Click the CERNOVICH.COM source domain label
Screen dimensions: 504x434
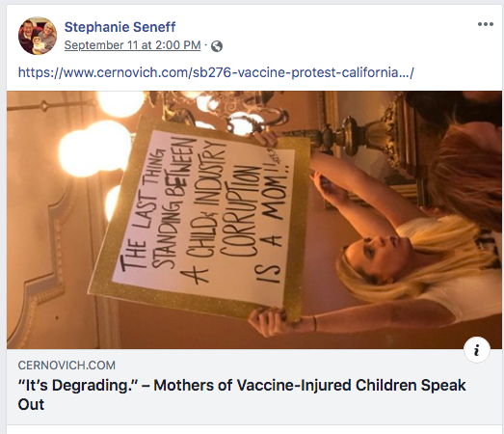pos(66,366)
